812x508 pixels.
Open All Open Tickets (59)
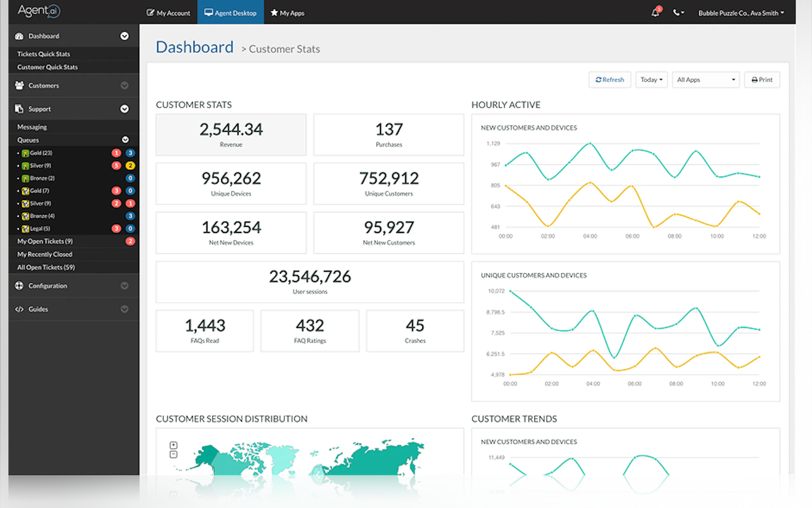[x=46, y=267]
